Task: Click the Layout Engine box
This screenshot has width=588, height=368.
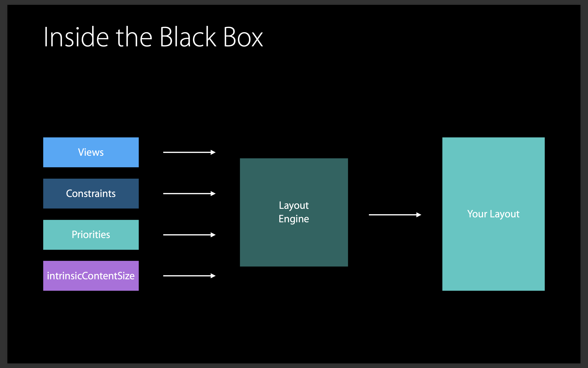Action: click(x=294, y=212)
